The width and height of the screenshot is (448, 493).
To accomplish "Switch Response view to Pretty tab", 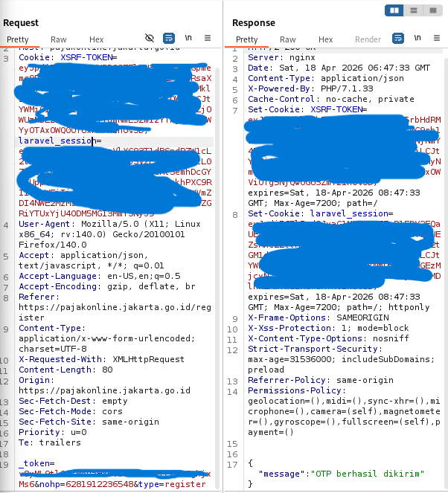I will (x=246, y=39).
